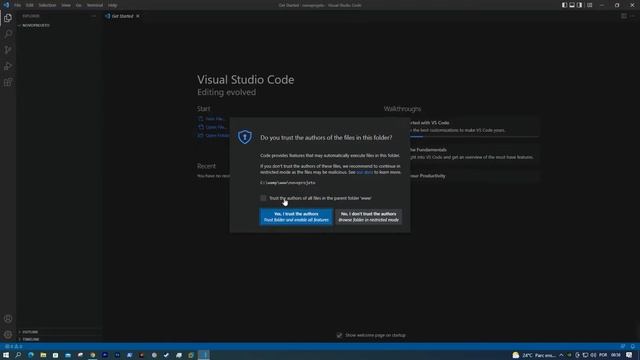The image size is (640, 360).
Task: Open File Explorer from the taskbar
Action: (43, 355)
